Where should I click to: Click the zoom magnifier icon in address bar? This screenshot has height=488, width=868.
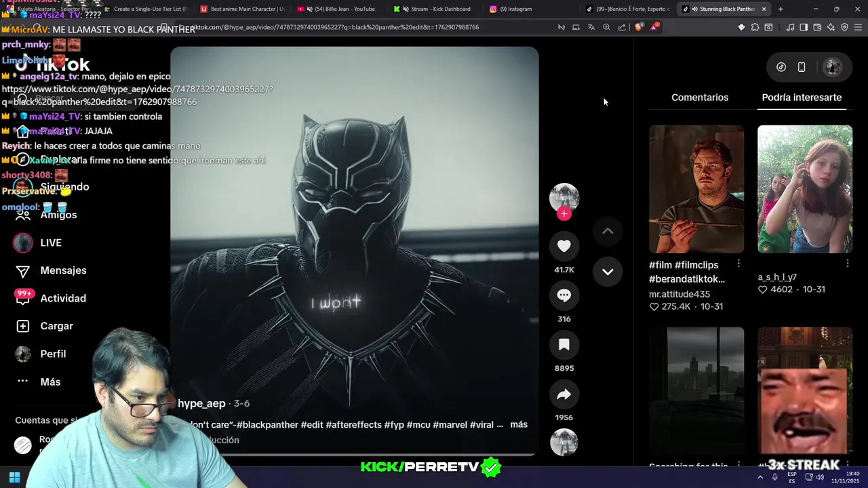tap(607, 27)
